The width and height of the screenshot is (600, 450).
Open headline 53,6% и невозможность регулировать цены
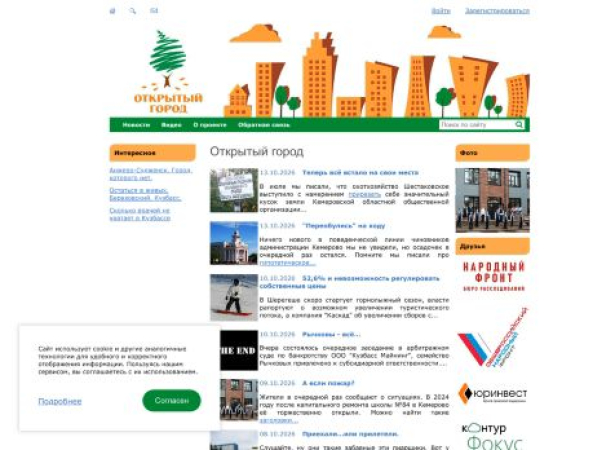(x=349, y=282)
